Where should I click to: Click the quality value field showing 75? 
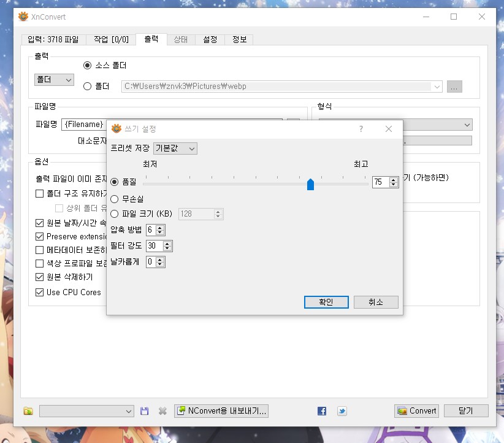pyautogui.click(x=381, y=182)
